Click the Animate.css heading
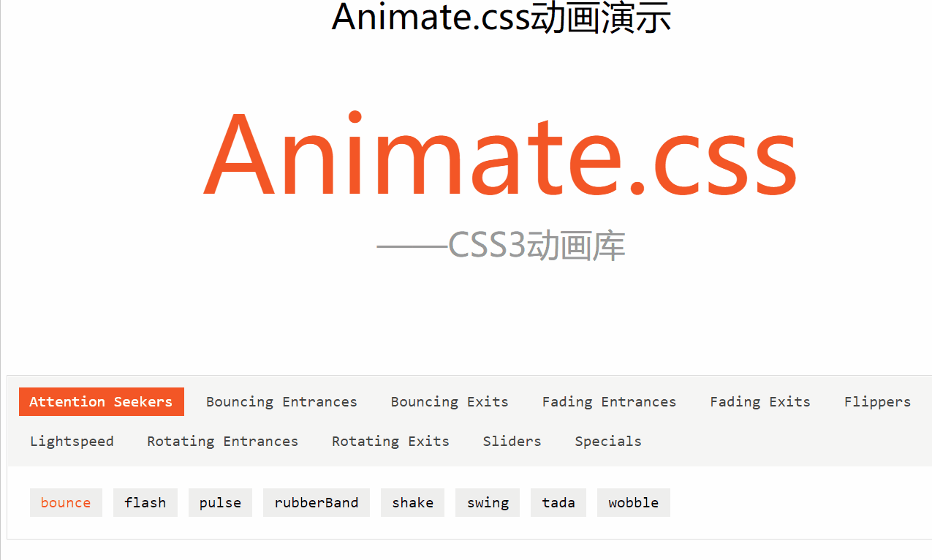932x560 pixels. click(499, 157)
